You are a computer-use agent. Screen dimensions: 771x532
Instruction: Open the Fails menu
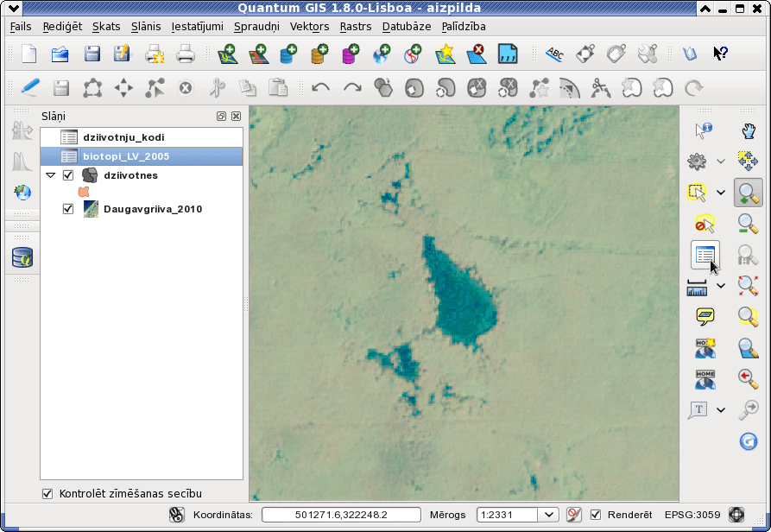point(21,27)
